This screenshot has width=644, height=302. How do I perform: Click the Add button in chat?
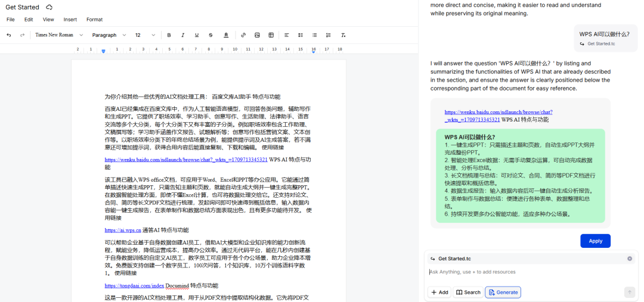[x=439, y=292]
